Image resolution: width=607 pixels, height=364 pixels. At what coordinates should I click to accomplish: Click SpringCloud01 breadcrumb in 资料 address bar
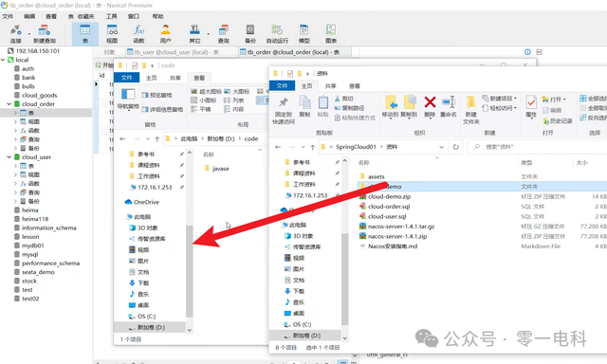pos(356,147)
